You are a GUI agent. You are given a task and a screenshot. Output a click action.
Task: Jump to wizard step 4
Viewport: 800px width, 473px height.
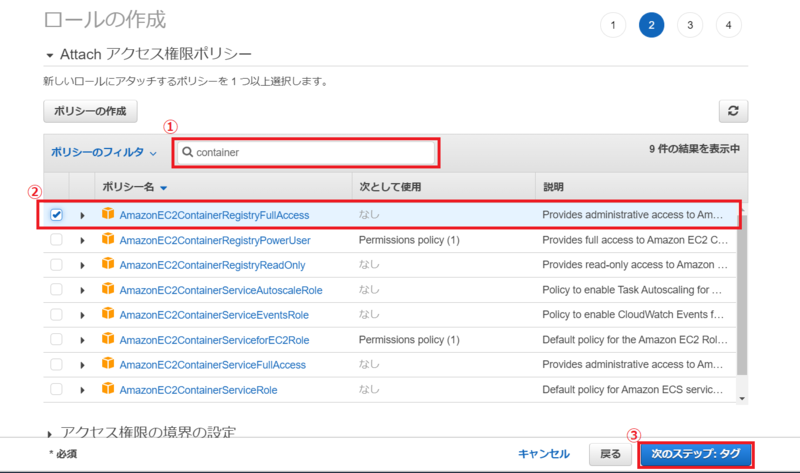pos(729,25)
